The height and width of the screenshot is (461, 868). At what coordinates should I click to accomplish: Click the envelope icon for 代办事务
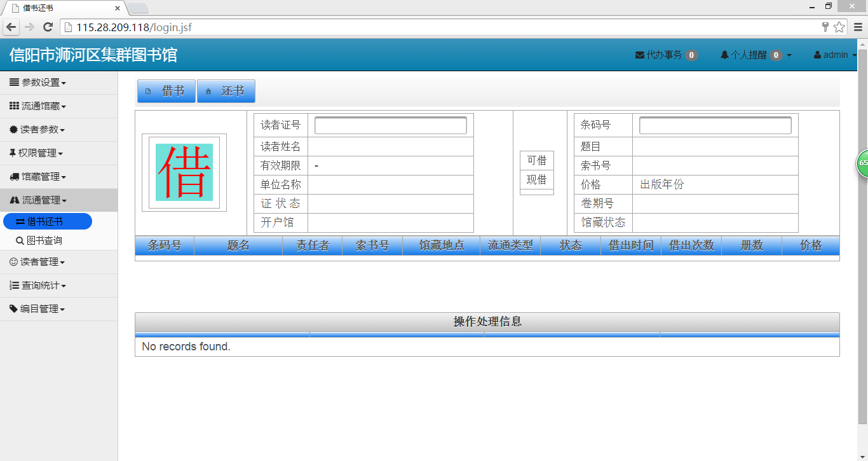click(639, 55)
